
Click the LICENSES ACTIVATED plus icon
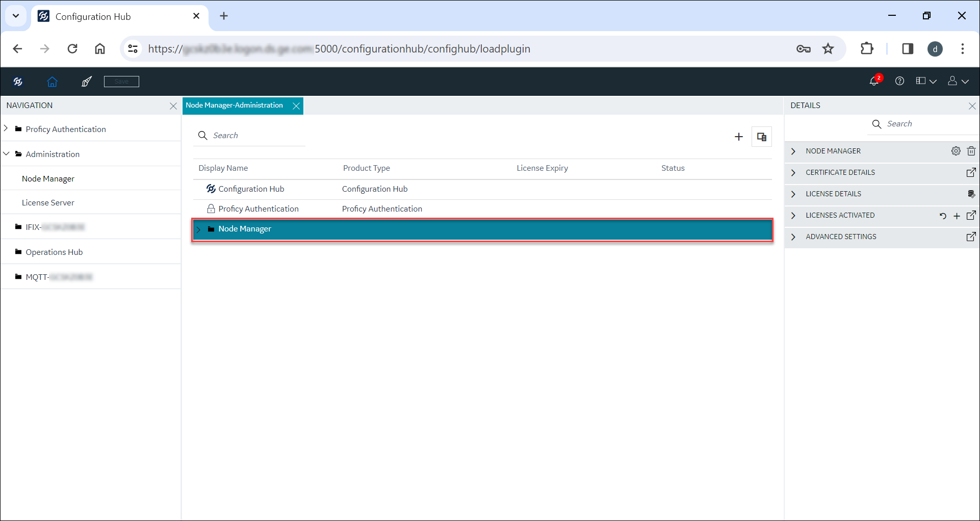click(x=957, y=216)
